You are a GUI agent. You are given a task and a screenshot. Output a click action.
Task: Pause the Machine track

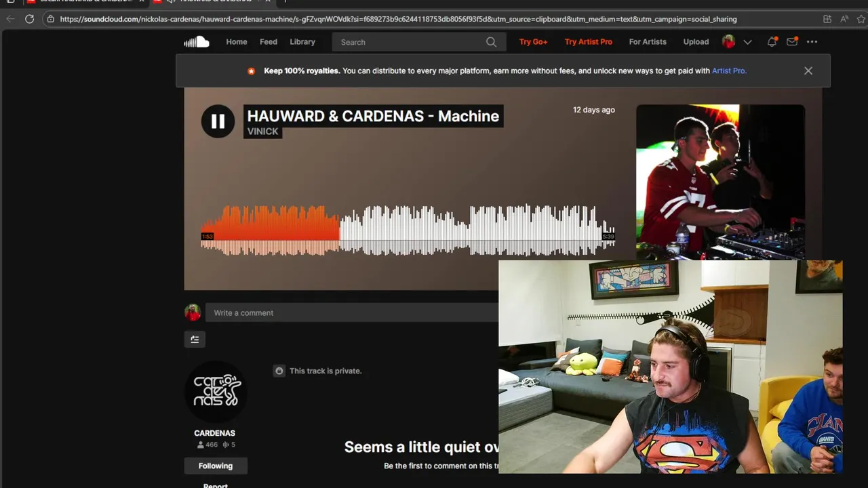coord(218,121)
